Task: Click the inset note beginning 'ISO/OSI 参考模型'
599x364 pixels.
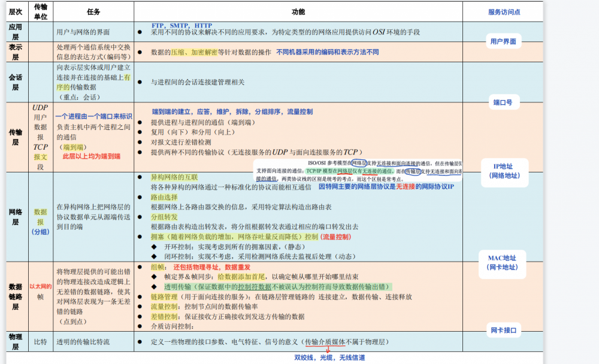Action: (359, 171)
